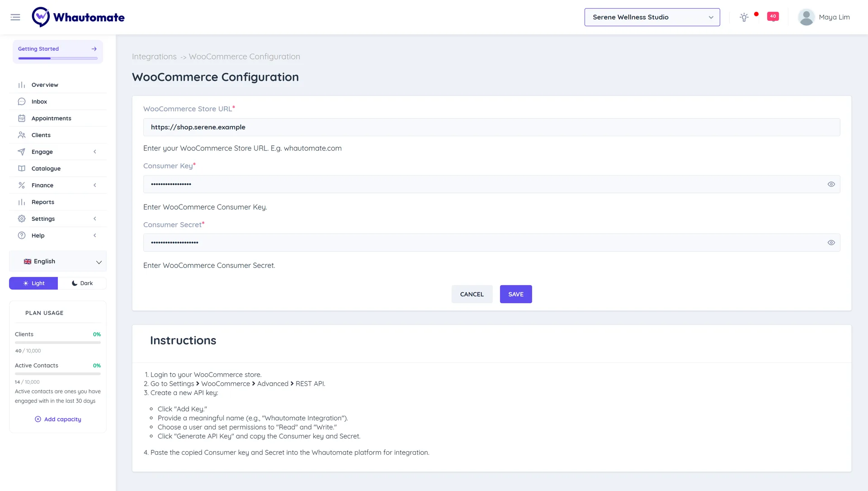Open the Serene Wellness Studio dropdown
Viewport: 868px width, 491px height.
[x=652, y=17]
